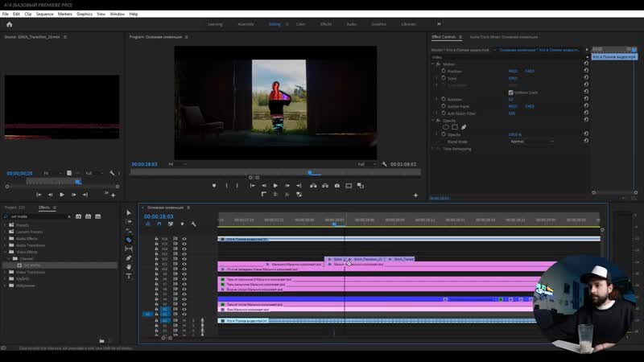Click Add Marker in Program monitor

[214, 186]
